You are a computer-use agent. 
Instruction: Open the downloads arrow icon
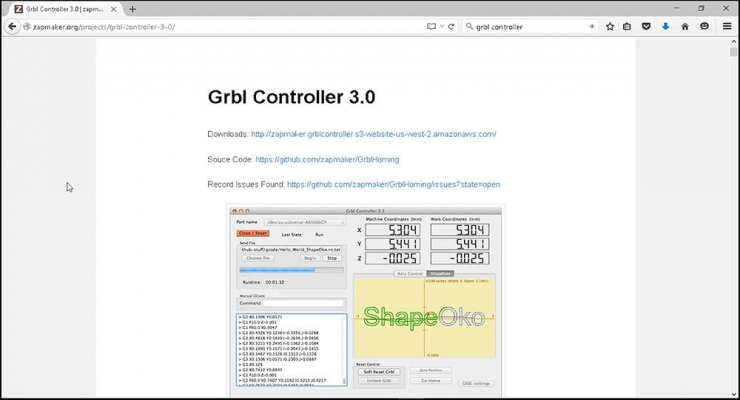(x=665, y=27)
